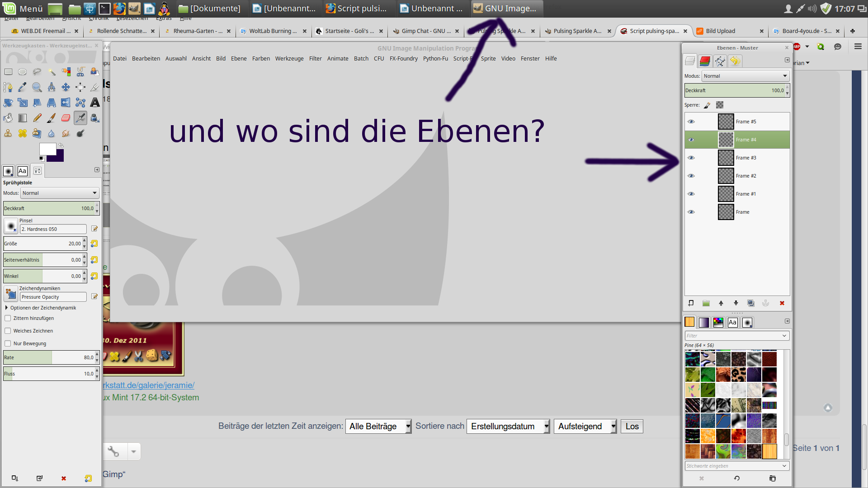Select the Bucket Fill tool
Screen dimensions: 868x488
(x=8, y=118)
